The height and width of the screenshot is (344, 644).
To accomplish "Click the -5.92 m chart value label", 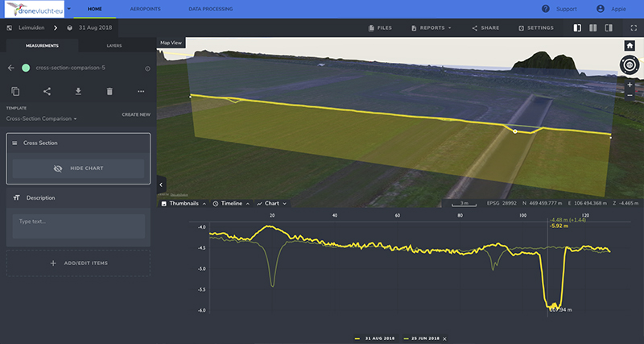I will click(x=559, y=226).
